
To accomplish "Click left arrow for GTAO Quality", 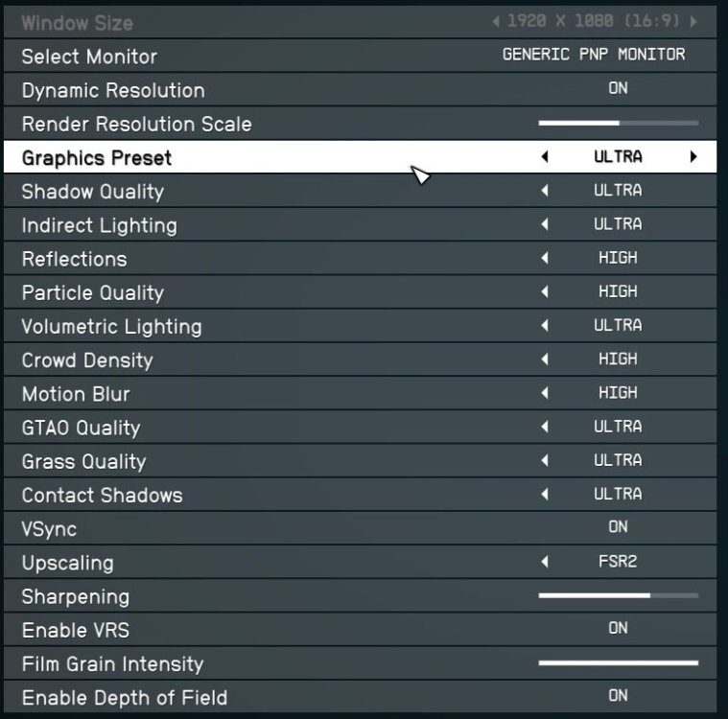I will (545, 427).
